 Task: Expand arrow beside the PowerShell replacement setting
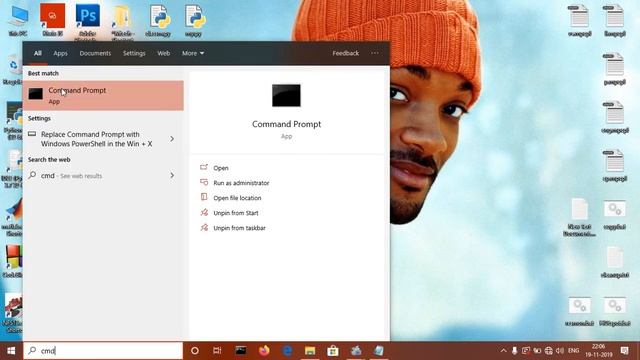172,139
